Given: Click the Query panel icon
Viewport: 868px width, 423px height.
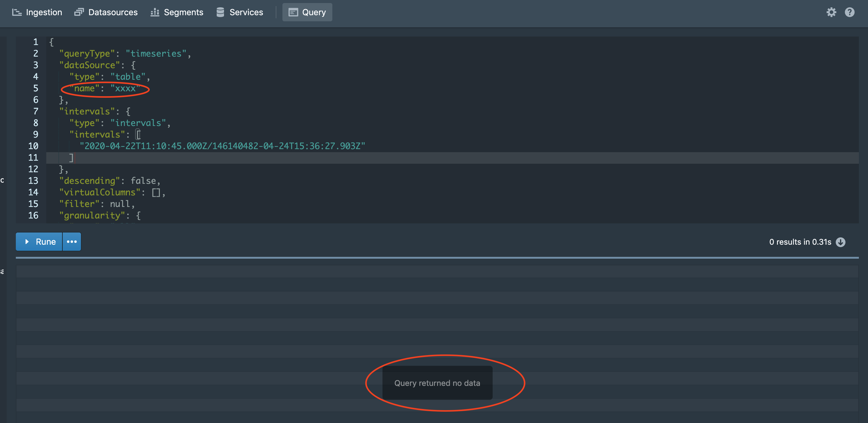Looking at the screenshot, I should click(293, 12).
